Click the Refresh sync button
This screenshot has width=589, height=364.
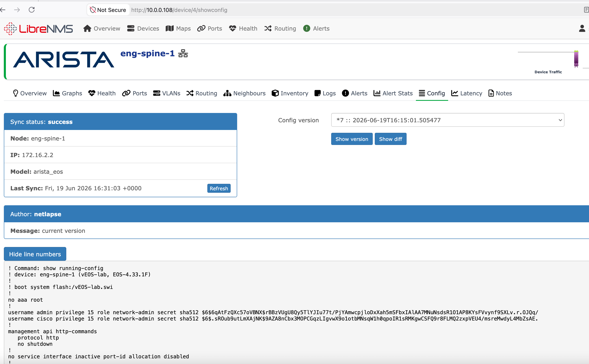tap(219, 188)
